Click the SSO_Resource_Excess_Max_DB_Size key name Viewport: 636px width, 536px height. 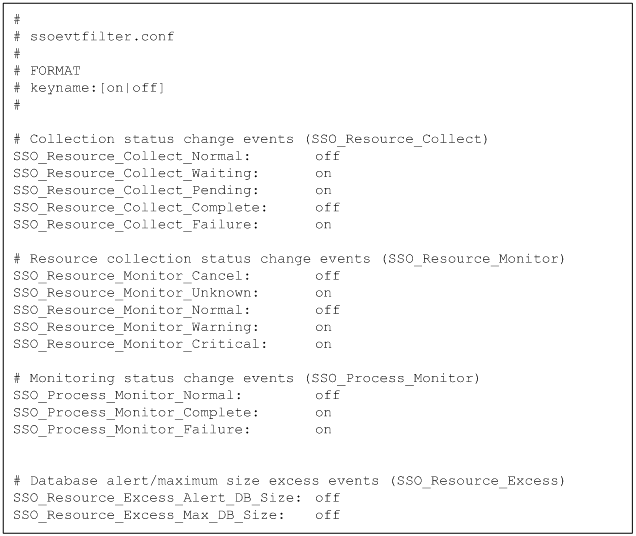coord(147,515)
